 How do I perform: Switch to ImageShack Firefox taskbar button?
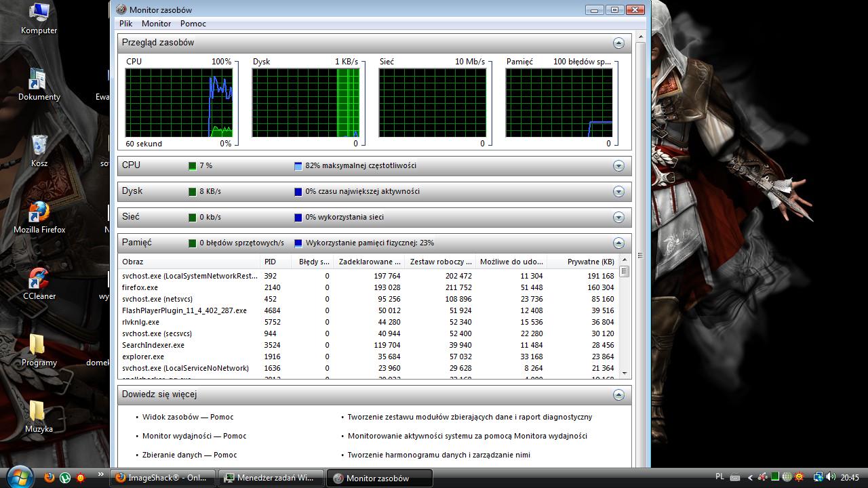[x=163, y=478]
